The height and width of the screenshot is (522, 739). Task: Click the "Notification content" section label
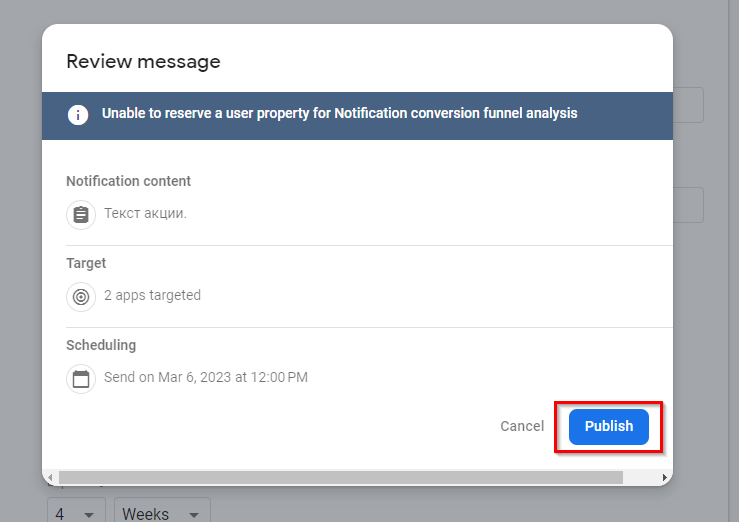(x=128, y=181)
